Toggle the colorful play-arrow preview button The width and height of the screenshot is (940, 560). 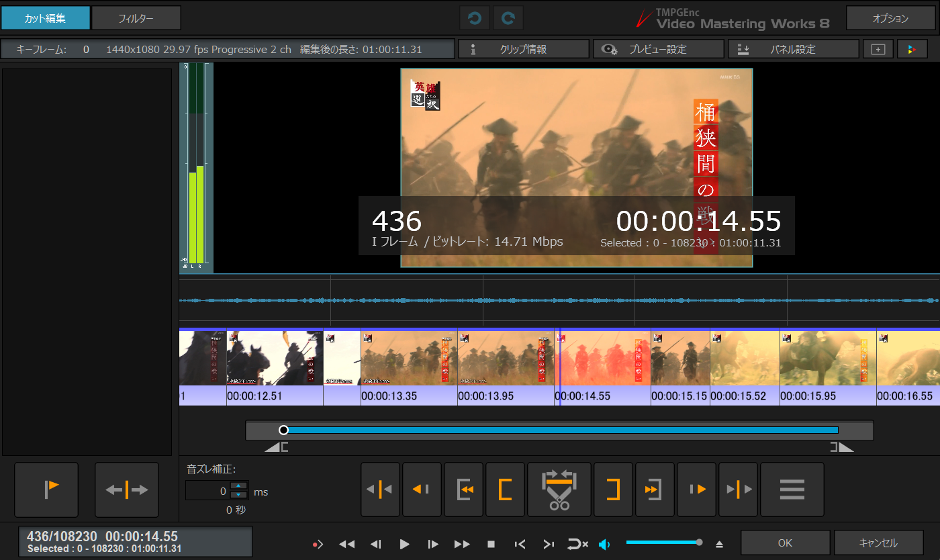click(x=911, y=49)
